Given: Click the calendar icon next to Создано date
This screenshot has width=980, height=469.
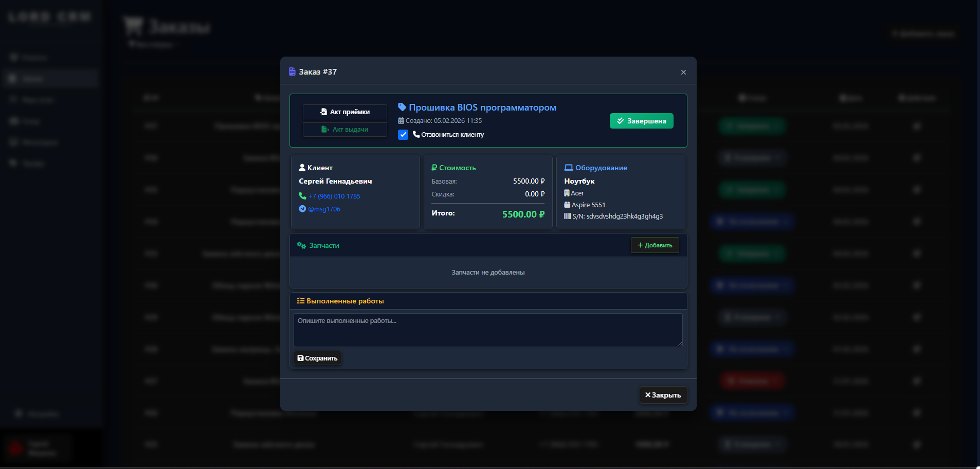Looking at the screenshot, I should (401, 121).
